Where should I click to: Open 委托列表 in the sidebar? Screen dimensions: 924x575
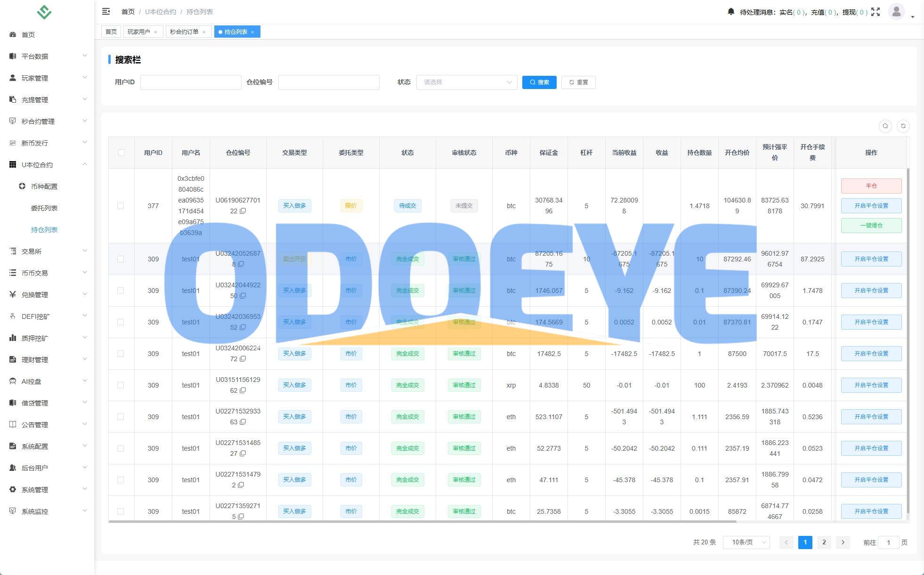44,208
